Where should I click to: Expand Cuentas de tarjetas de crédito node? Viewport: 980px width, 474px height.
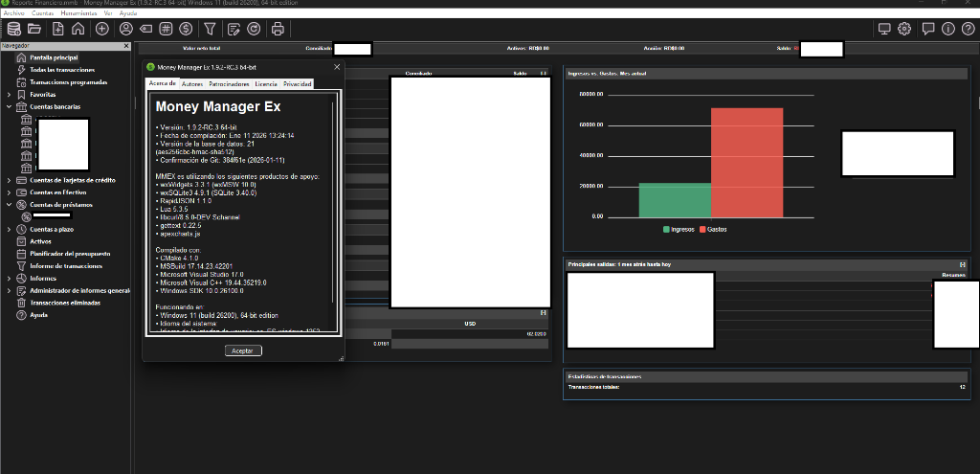click(x=9, y=180)
